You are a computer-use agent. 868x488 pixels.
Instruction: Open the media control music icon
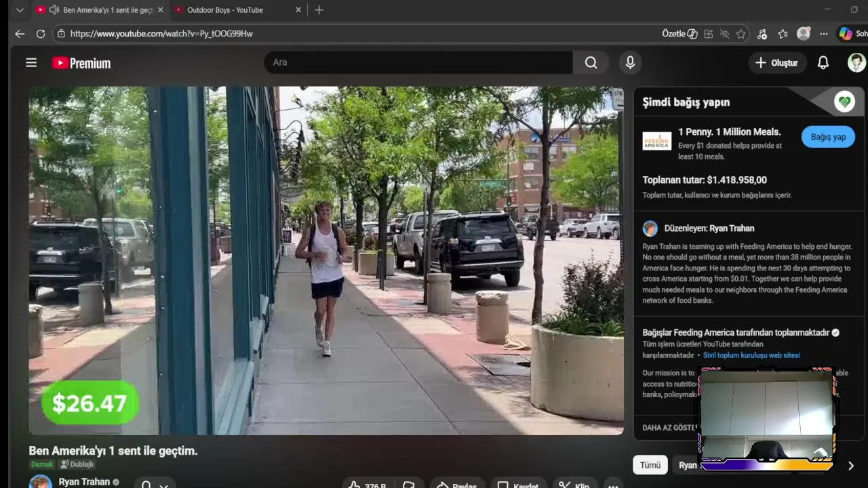[762, 33]
